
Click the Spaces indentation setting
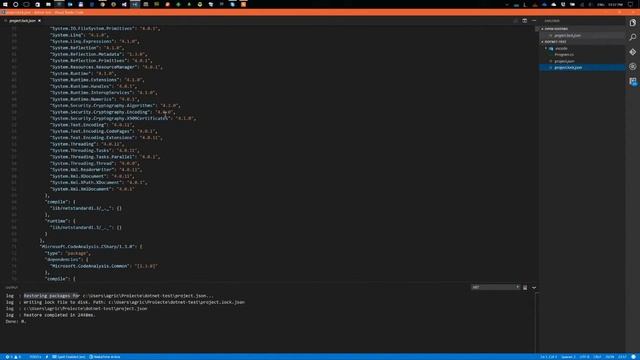click(568, 357)
